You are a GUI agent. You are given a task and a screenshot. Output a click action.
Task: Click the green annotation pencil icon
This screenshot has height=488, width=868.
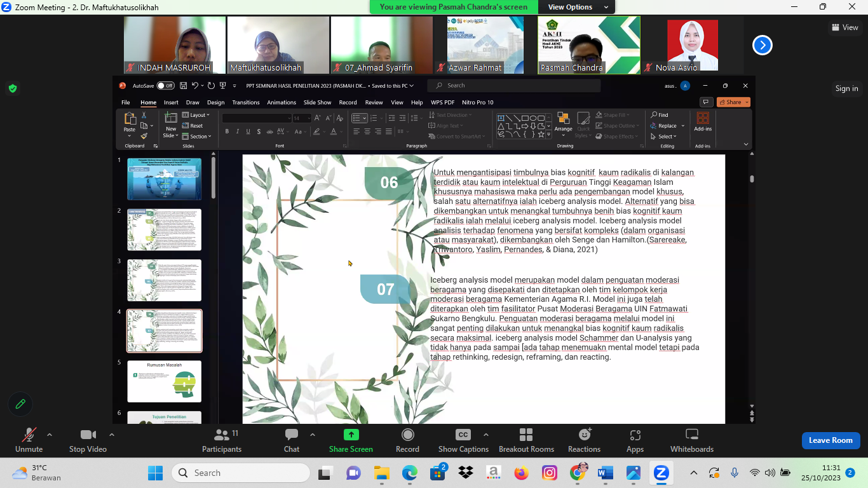(20, 403)
